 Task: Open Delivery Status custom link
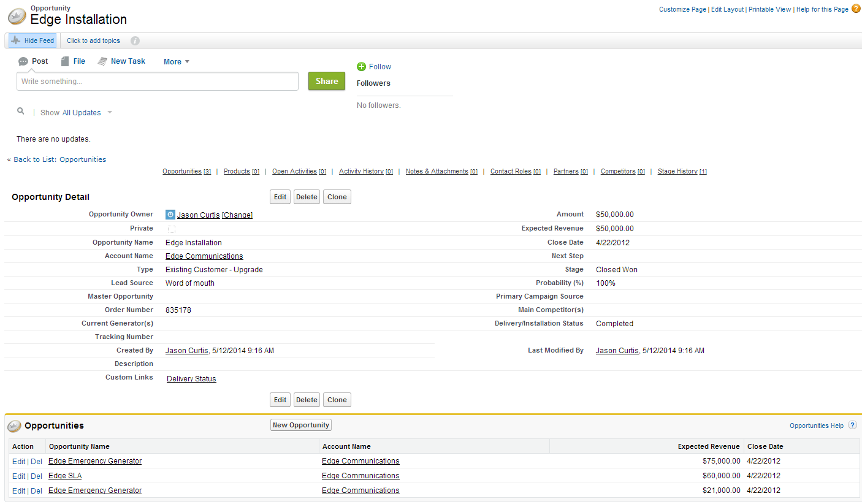coord(191,379)
